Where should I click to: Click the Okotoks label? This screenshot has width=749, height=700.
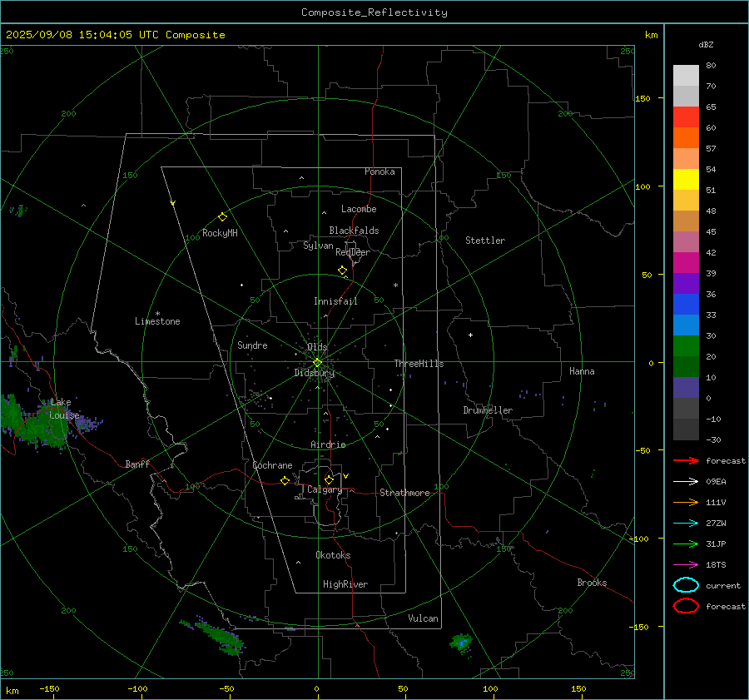333,555
